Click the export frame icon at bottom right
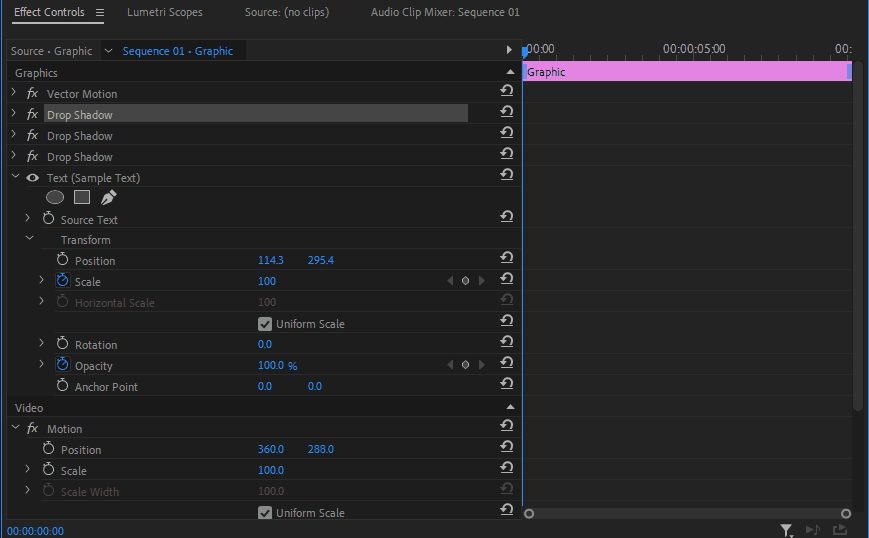The width and height of the screenshot is (869, 538). point(840,530)
